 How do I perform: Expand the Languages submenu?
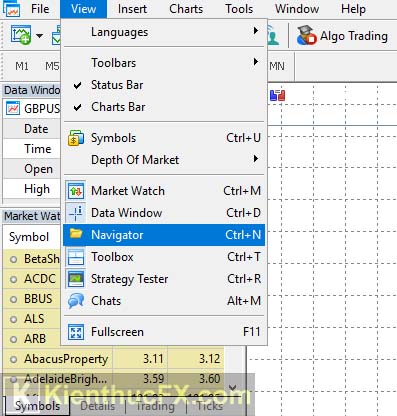(164, 32)
